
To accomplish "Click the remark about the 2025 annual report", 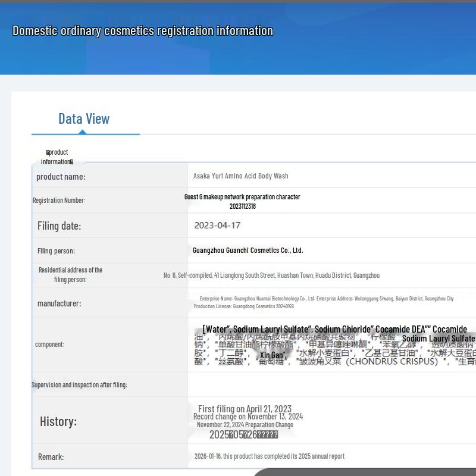I will [x=270, y=456].
